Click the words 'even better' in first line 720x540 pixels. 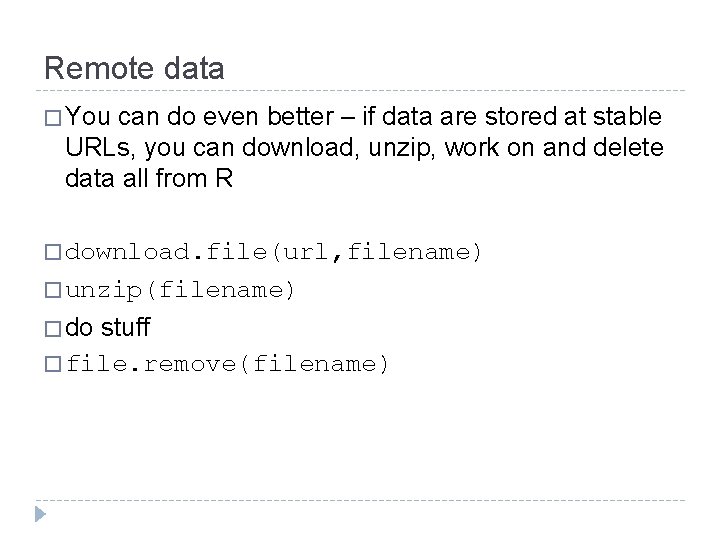[x=268, y=116]
